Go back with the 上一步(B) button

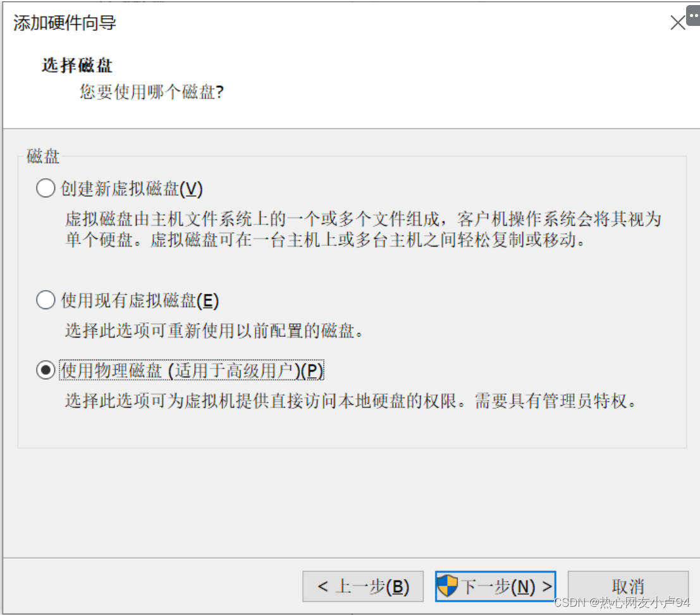click(x=363, y=587)
